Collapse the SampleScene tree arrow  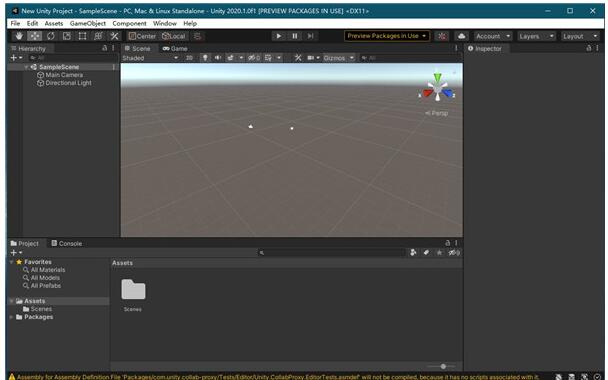[x=26, y=67]
